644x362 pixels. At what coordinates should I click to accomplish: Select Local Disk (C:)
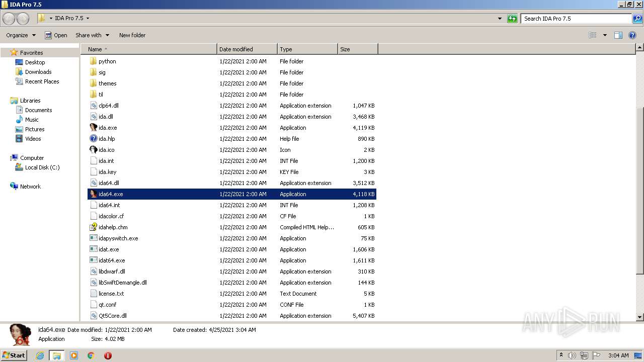(42, 167)
